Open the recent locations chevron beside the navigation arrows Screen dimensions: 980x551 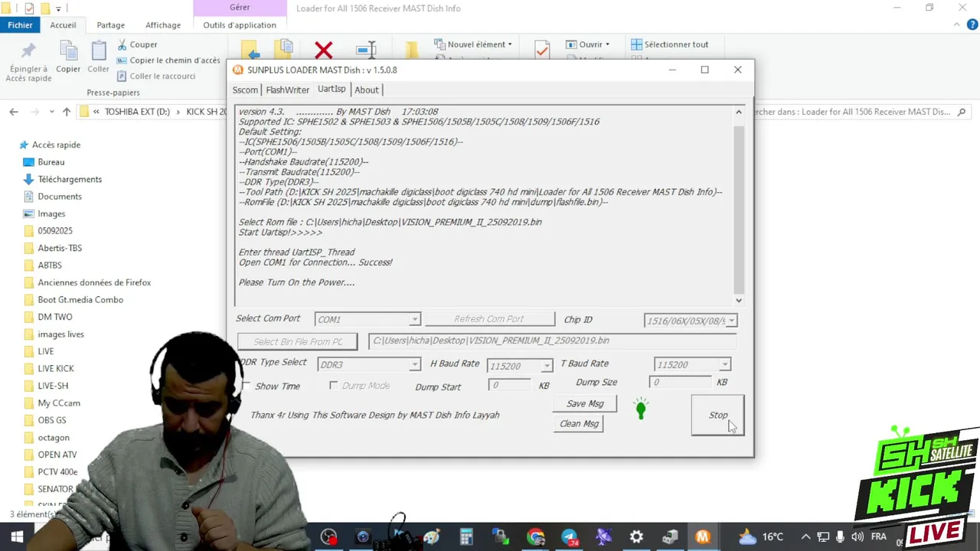[51, 112]
